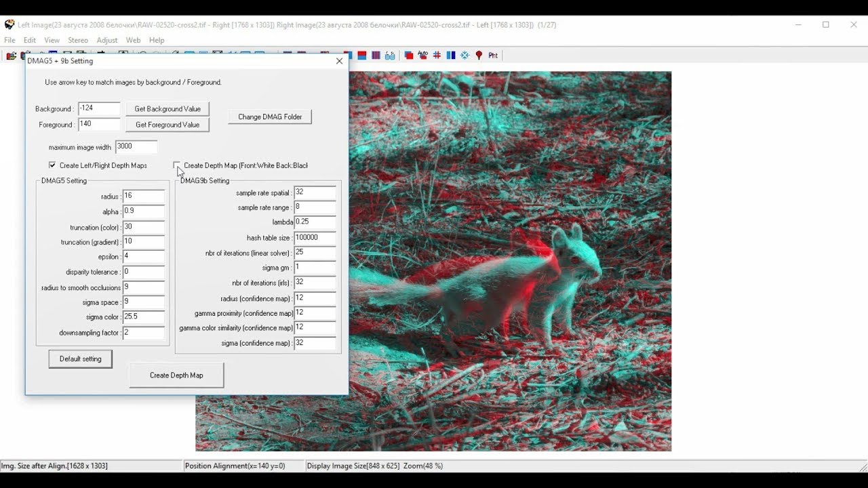Click the red pin toolbar icon
The height and width of the screenshot is (488, 868).
click(x=479, y=56)
